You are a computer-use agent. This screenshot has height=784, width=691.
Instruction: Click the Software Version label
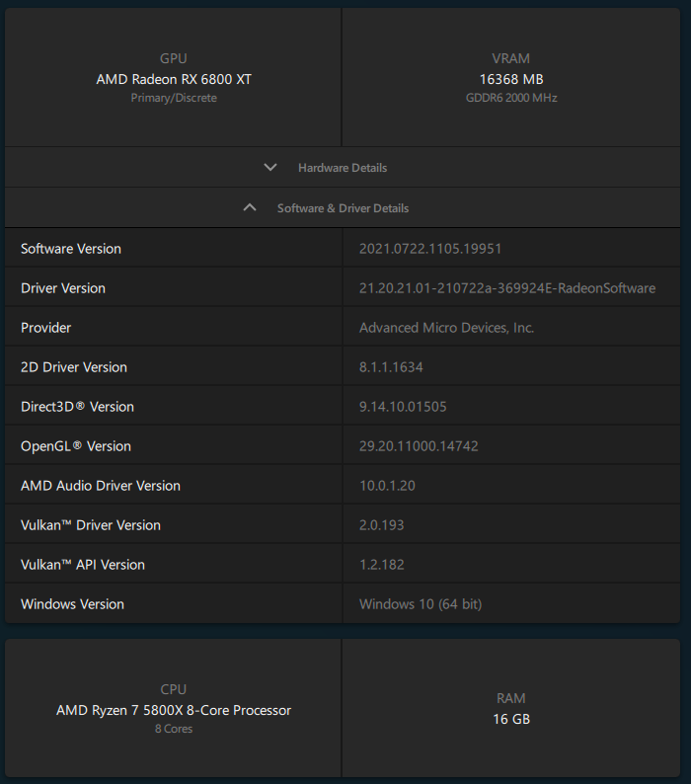(71, 249)
